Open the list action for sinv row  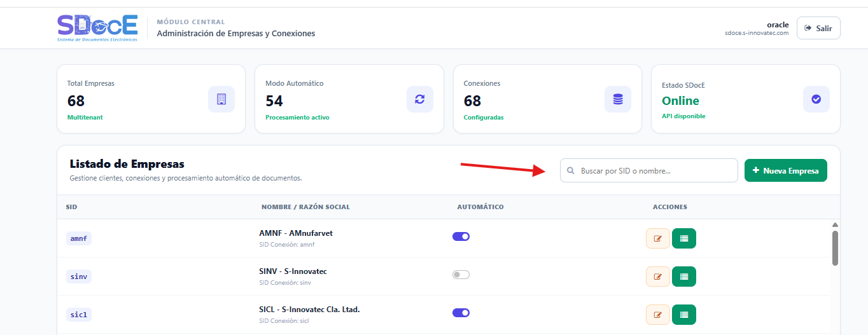684,277
